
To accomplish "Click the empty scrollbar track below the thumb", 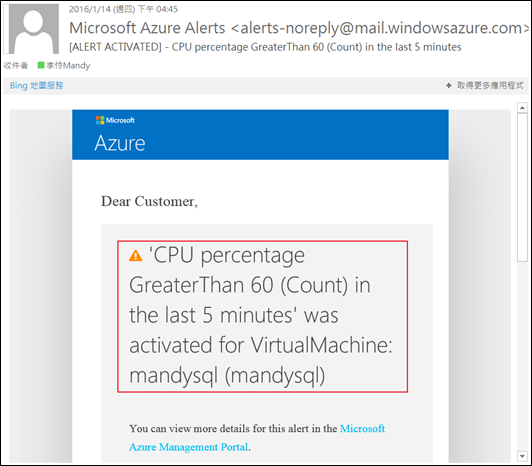I will click(x=522, y=356).
